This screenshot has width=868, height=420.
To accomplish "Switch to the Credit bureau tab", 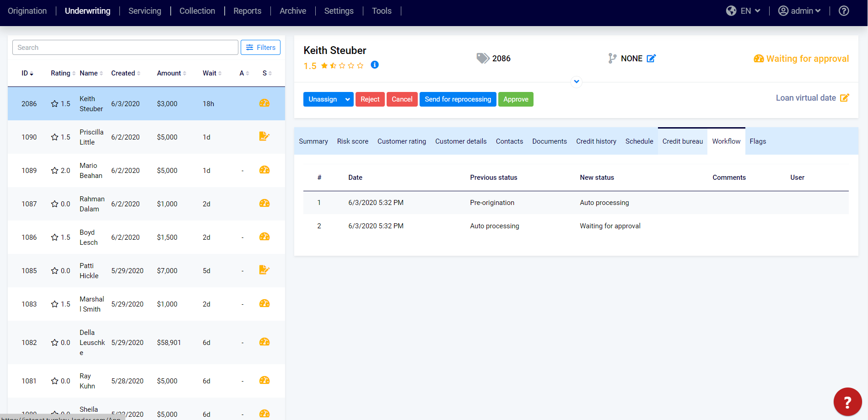I will point(683,141).
